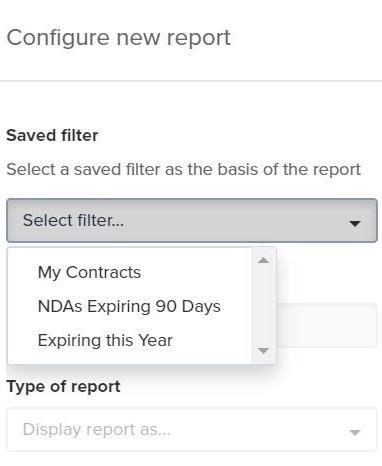The width and height of the screenshot is (382, 466).
Task: Click the Configure new report heading
Action: click(119, 38)
